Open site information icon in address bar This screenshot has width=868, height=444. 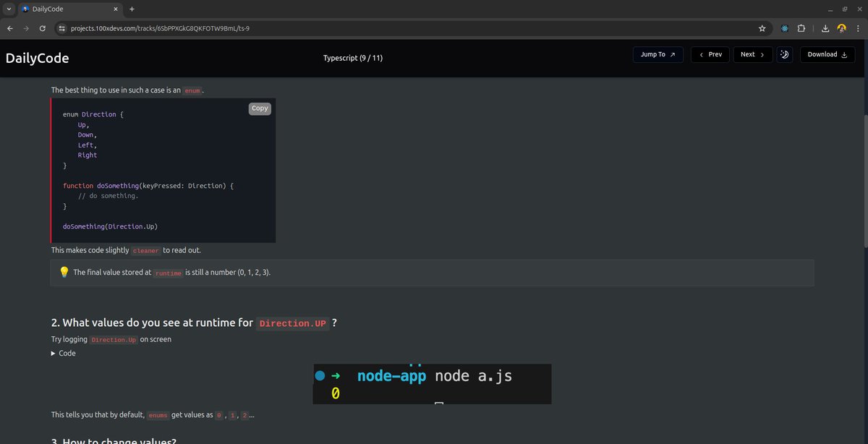click(x=62, y=28)
